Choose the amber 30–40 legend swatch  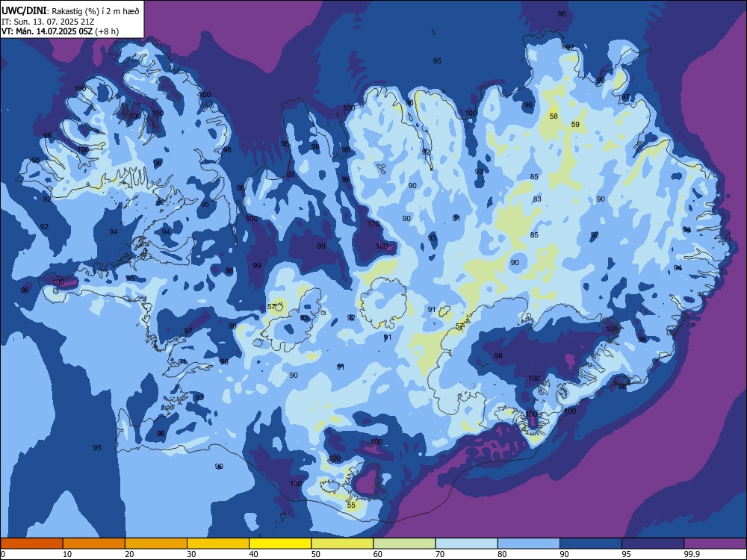[x=218, y=544]
